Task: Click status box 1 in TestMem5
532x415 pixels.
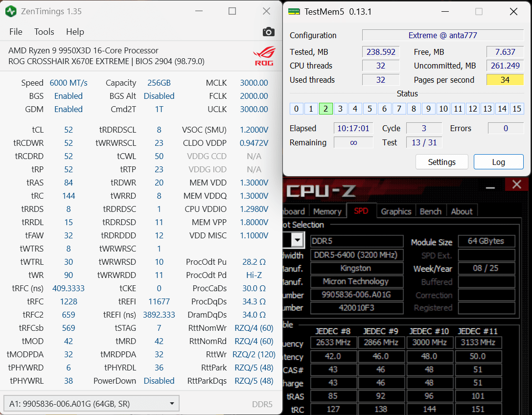Action: pyautogui.click(x=311, y=109)
